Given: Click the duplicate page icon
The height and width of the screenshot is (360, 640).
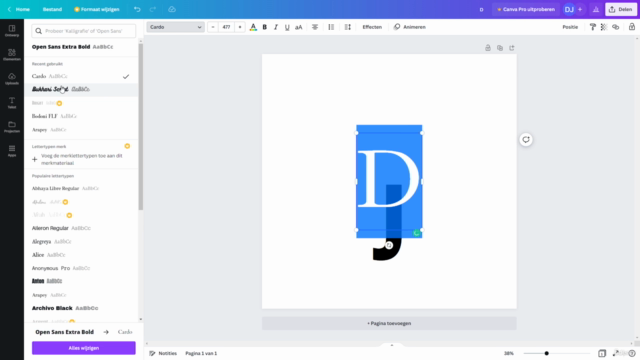Looking at the screenshot, I should coord(500,48).
